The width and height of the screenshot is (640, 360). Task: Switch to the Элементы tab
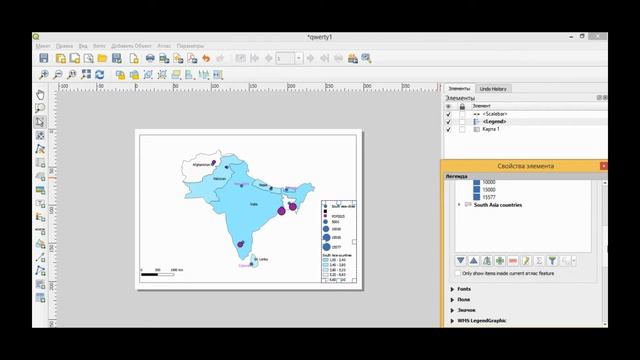(x=459, y=89)
